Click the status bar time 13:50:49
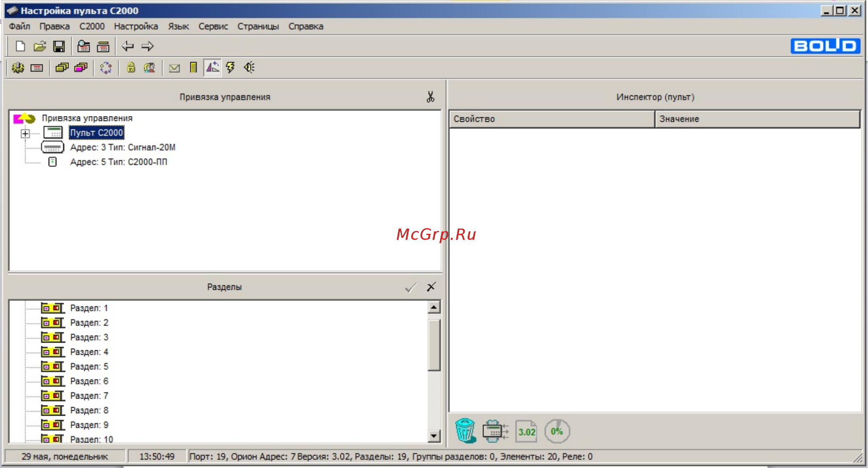This screenshot has height=468, width=868. [157, 457]
